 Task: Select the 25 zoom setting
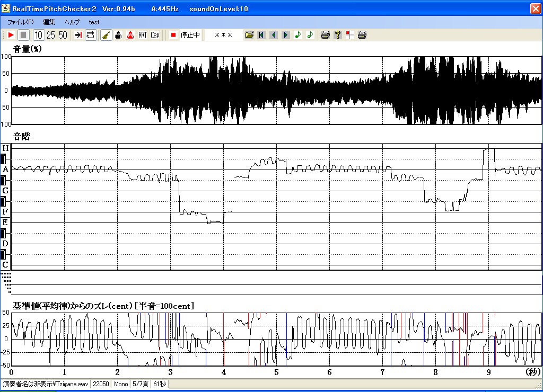[50, 35]
